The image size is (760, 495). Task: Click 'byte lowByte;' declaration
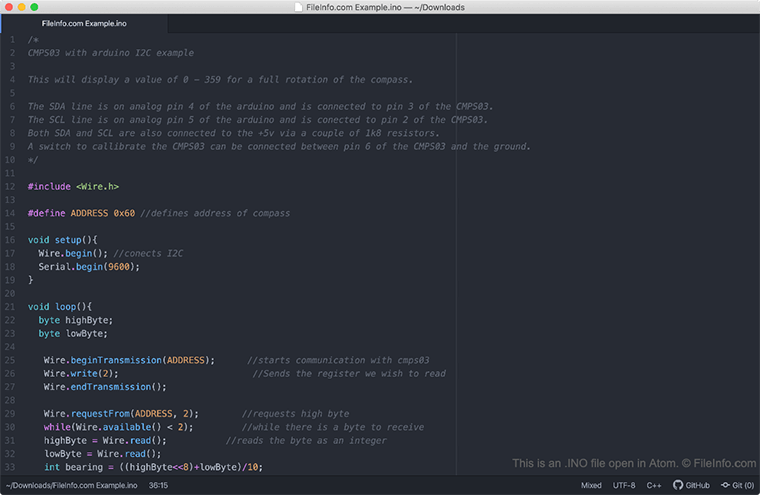tap(73, 334)
